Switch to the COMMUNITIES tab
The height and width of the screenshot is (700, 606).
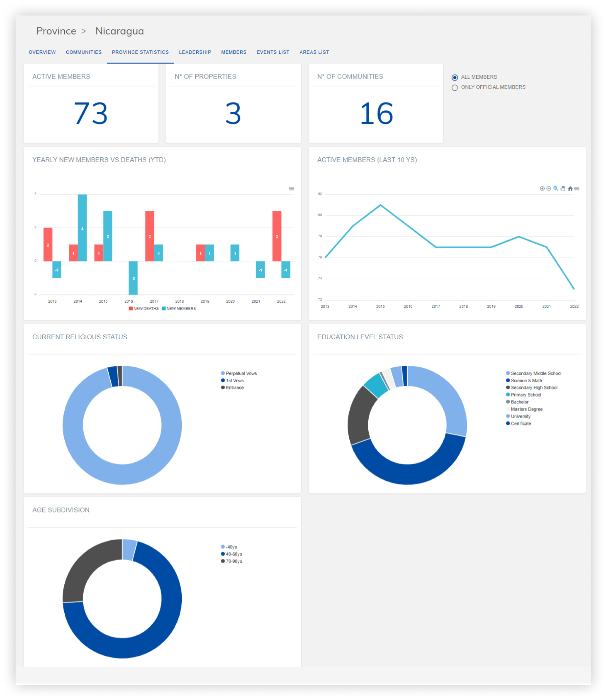[83, 52]
